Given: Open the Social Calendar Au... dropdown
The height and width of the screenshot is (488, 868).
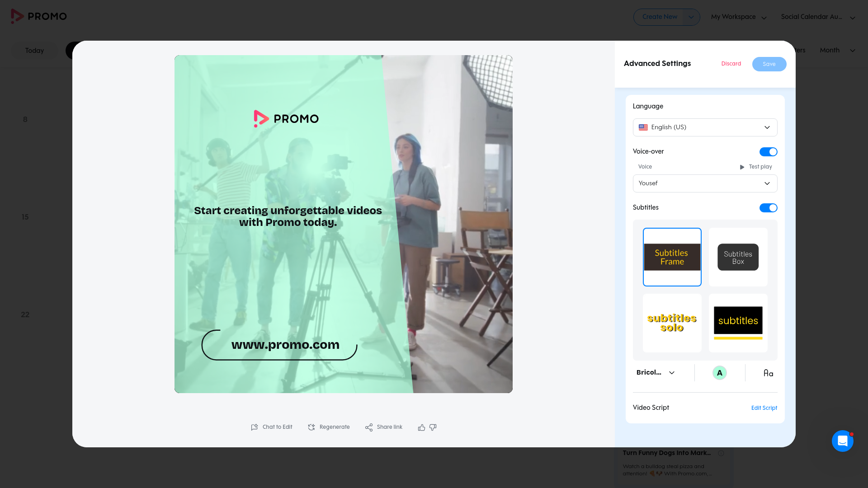Looking at the screenshot, I should coord(818,17).
